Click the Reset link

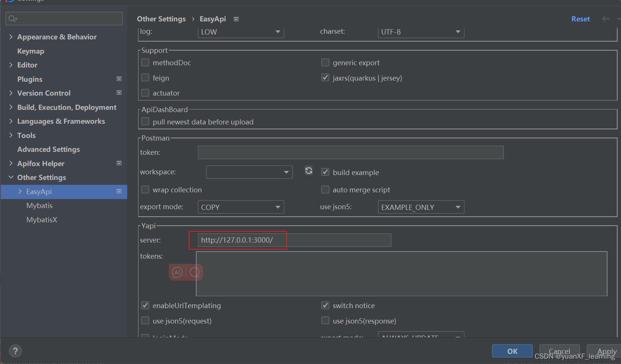pyautogui.click(x=580, y=19)
